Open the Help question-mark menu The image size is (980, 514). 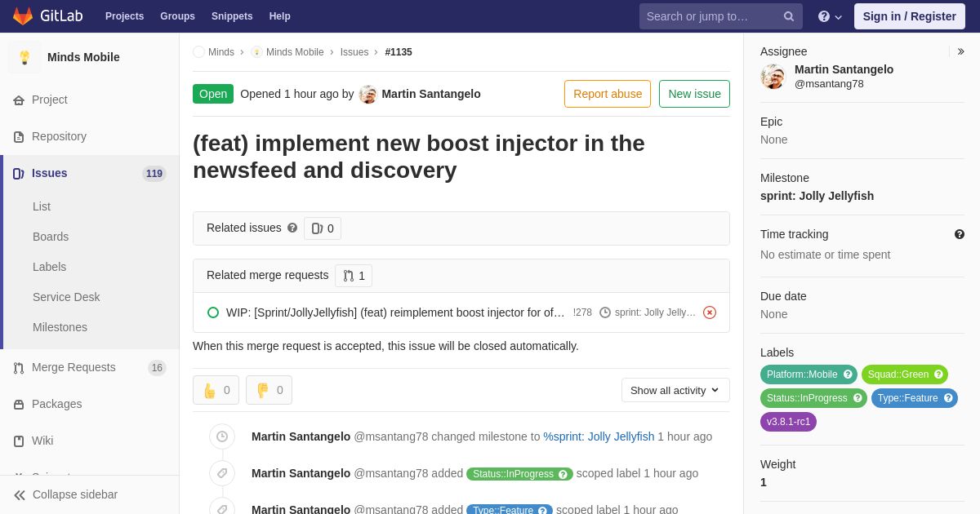tap(830, 16)
